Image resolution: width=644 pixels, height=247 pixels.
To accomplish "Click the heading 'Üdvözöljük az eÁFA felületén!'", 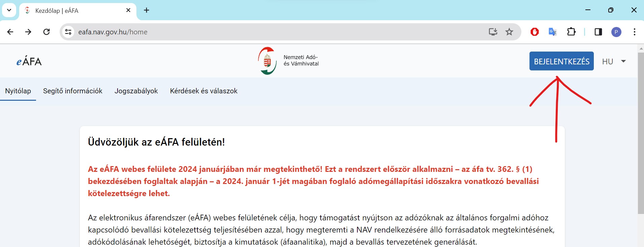I will coord(156,142).
